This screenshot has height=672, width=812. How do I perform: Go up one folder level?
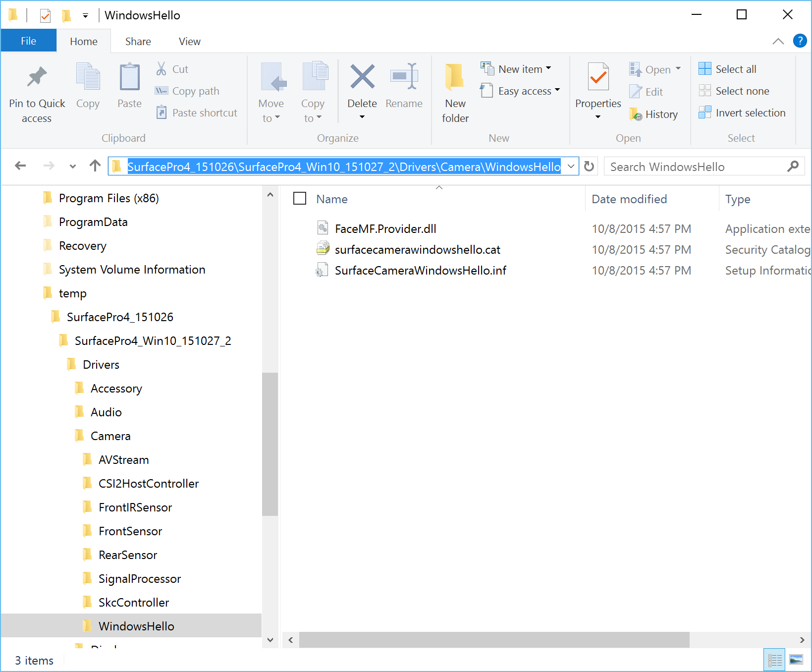95,166
